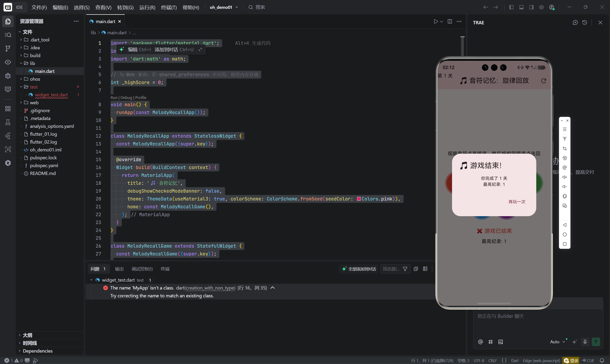The image size is (610, 364).
Task: Click the refresh icon in phone app bar
Action: click(x=544, y=81)
